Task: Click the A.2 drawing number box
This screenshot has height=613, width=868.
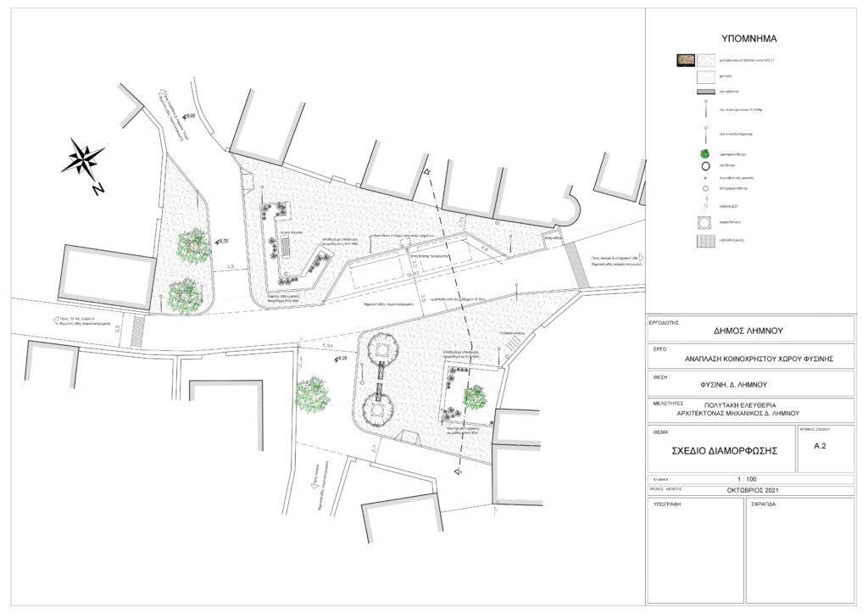Action: 819,445
